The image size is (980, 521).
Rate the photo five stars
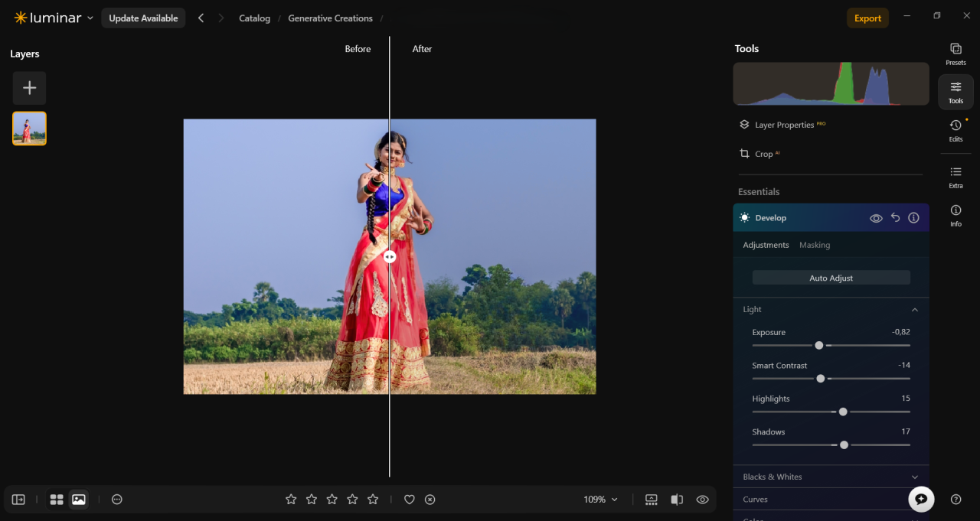coord(373,500)
